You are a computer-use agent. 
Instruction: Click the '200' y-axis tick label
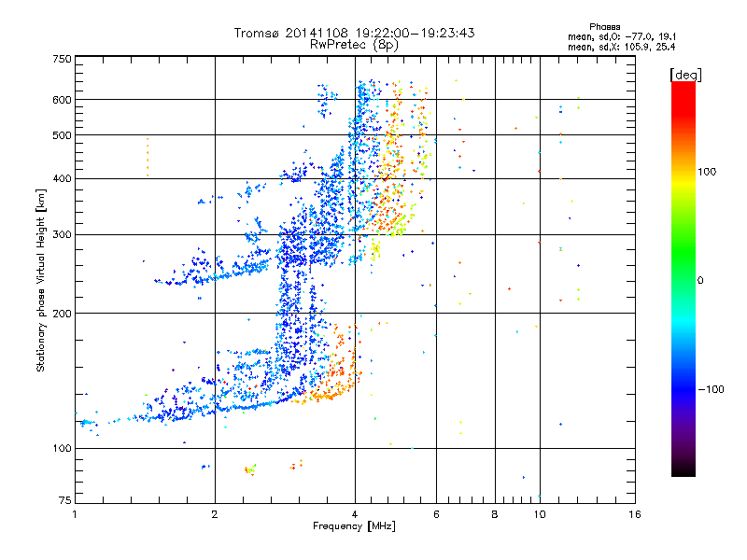coord(62,314)
